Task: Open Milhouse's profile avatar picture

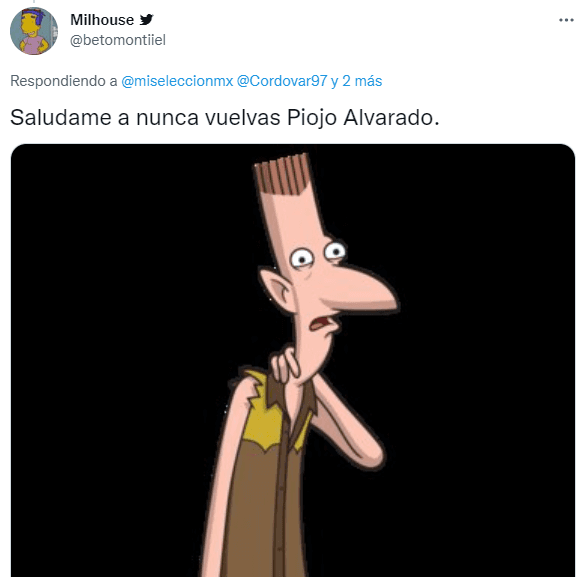Action: click(x=34, y=31)
